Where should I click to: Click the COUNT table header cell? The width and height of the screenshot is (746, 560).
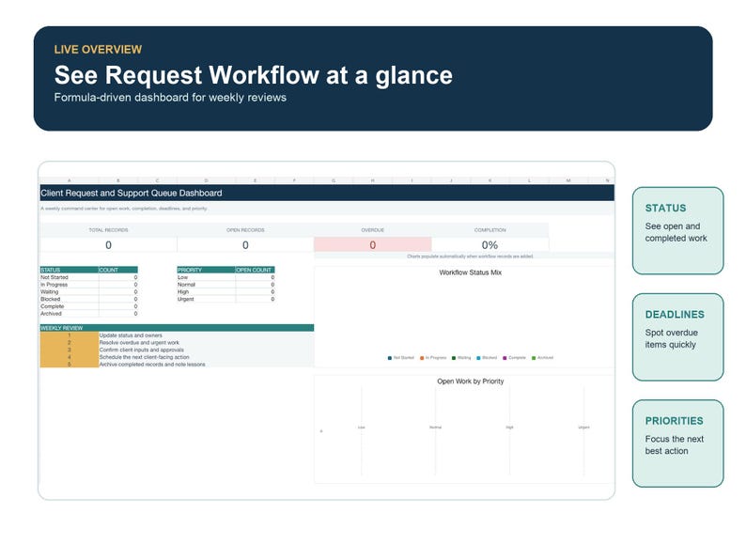pos(118,270)
